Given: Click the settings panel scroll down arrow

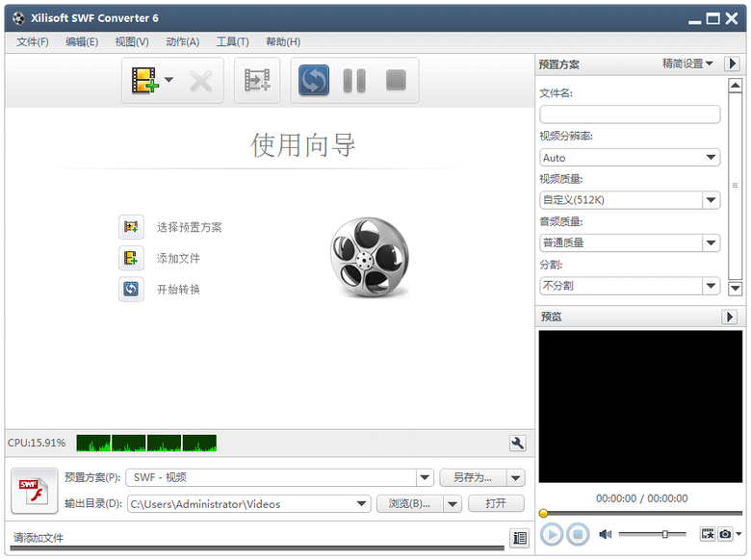Looking at the screenshot, I should click(x=736, y=288).
